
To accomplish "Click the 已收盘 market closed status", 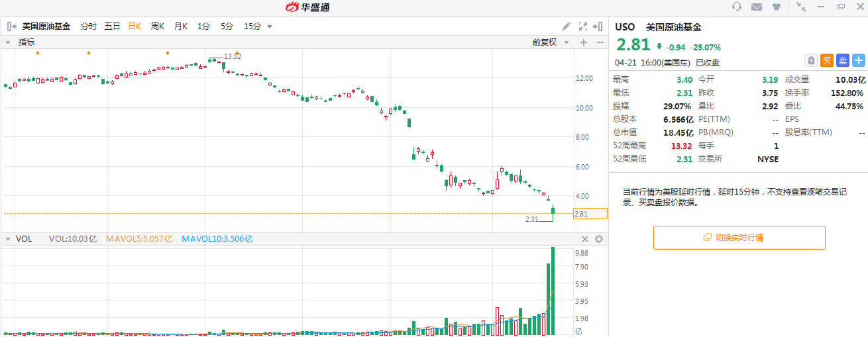I will (x=708, y=63).
